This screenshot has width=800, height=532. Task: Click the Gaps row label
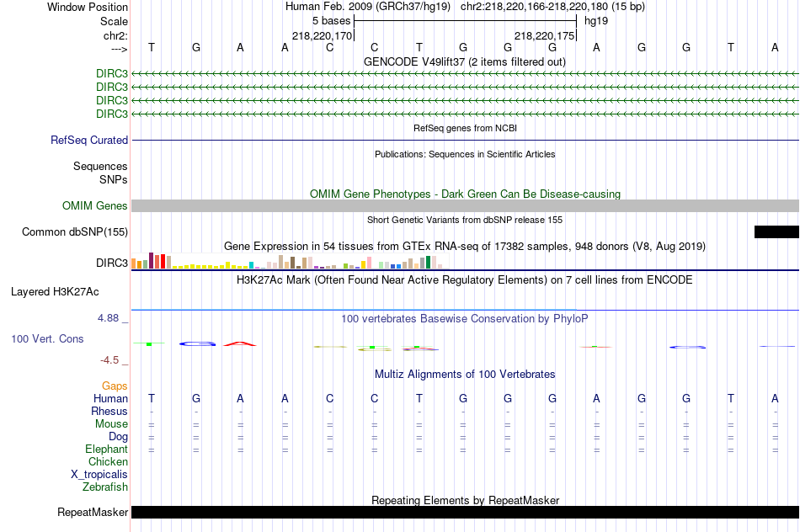point(115,386)
